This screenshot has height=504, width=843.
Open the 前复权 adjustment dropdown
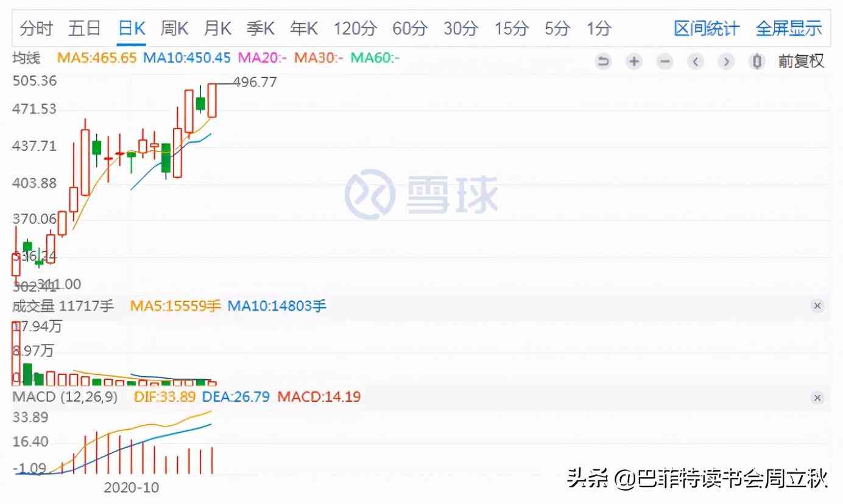click(x=801, y=61)
